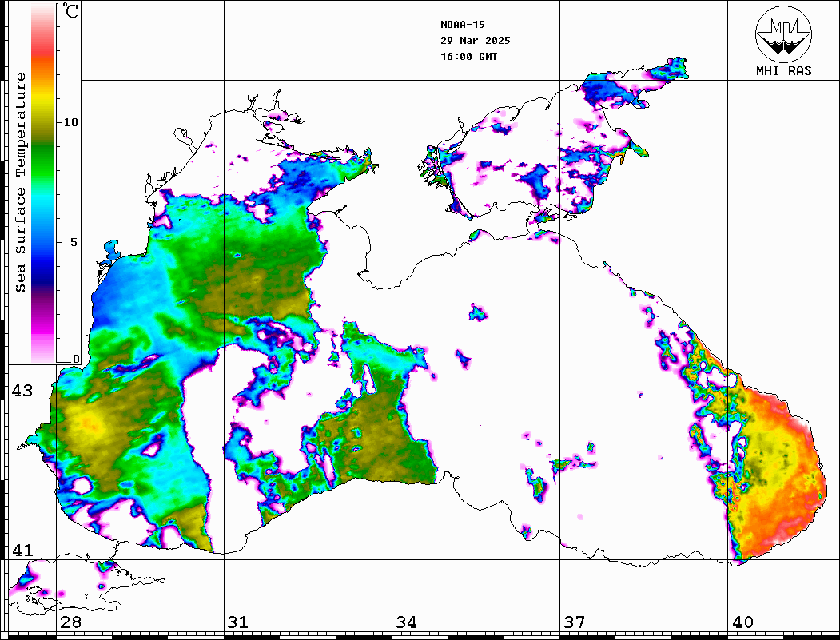Image resolution: width=840 pixels, height=640 pixels.
Task: Click the longitude 34 label
Action: coord(406,622)
